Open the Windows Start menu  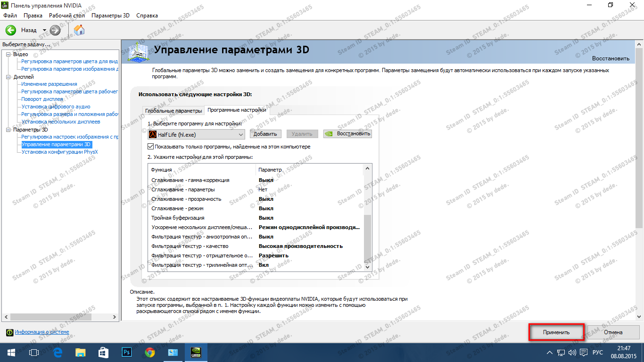pyautogui.click(x=11, y=353)
